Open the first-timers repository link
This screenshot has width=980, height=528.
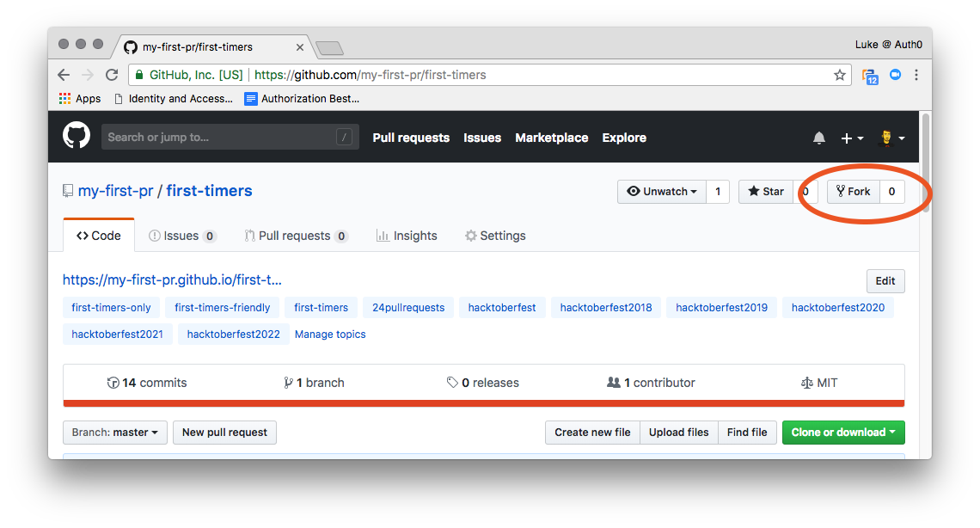point(210,191)
